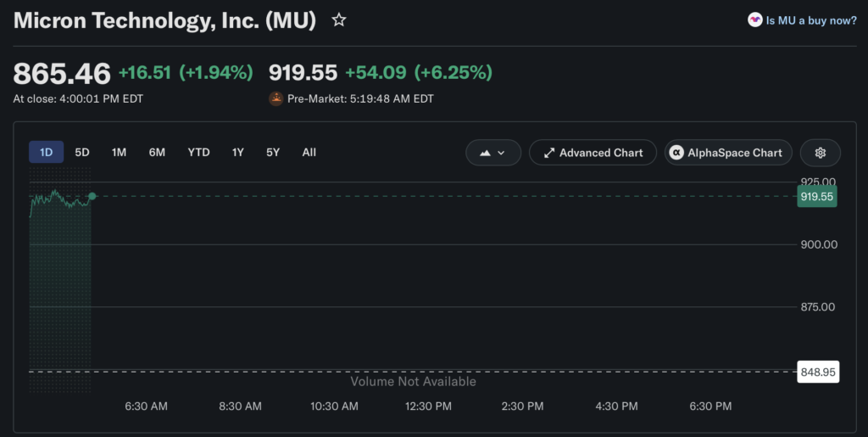Screen dimensions: 868x437
Task: Open chart settings gear icon
Action: tap(821, 153)
